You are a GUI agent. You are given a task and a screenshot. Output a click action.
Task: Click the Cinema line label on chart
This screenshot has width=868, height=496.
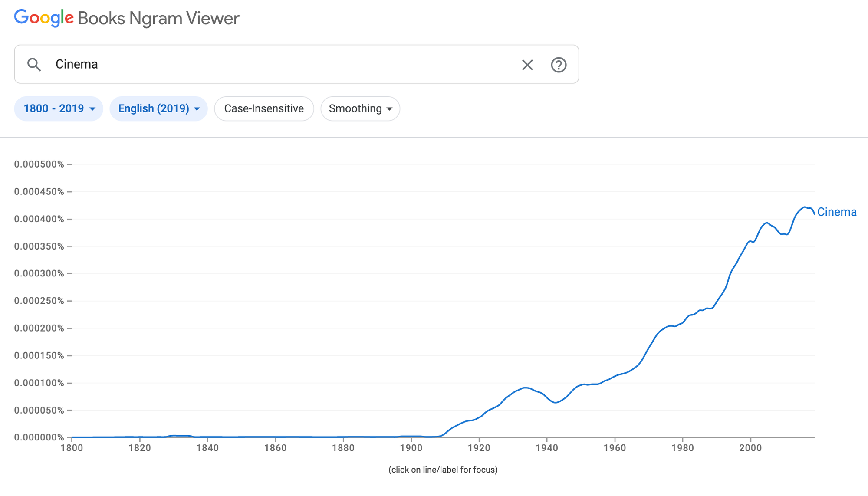pos(837,212)
